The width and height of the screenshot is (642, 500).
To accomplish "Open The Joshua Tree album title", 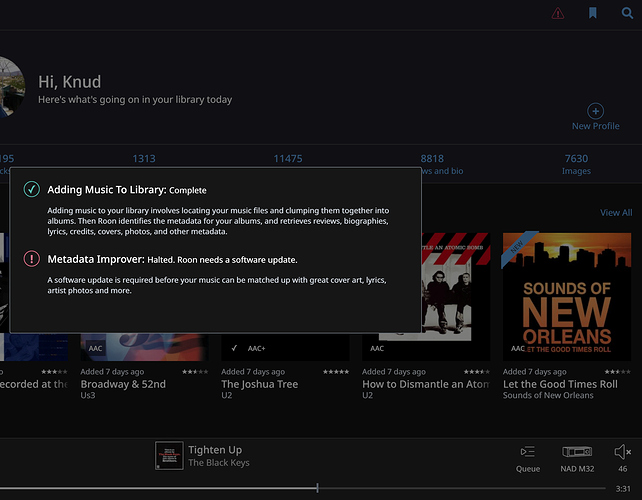I will [260, 384].
